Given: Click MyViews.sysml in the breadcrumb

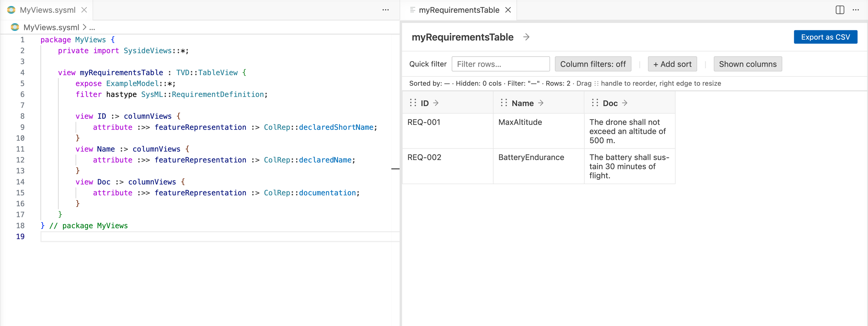Looking at the screenshot, I should pyautogui.click(x=51, y=27).
